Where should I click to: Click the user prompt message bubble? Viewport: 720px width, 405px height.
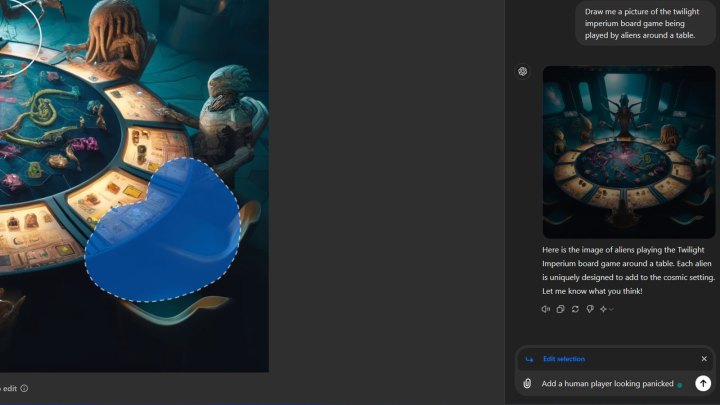(647, 22)
